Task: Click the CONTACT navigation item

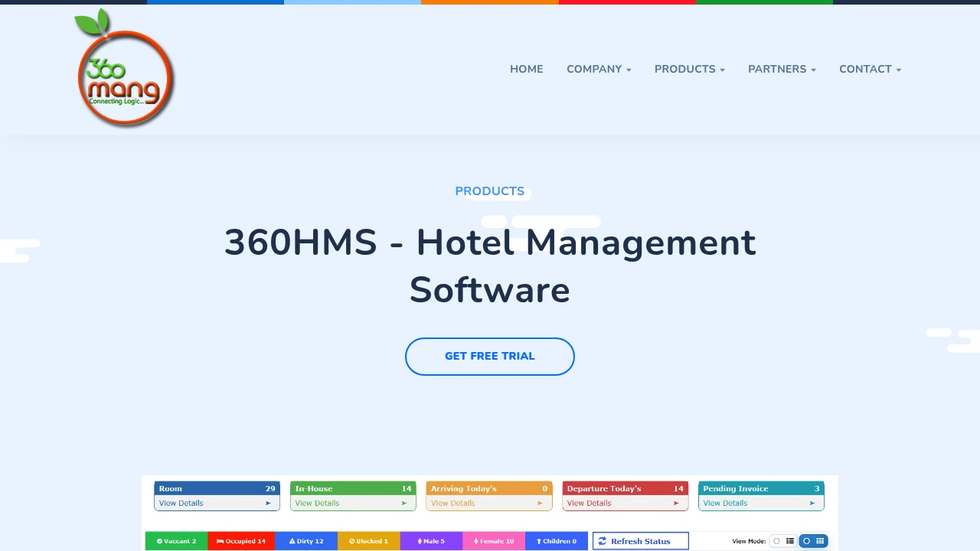Action: [x=865, y=69]
